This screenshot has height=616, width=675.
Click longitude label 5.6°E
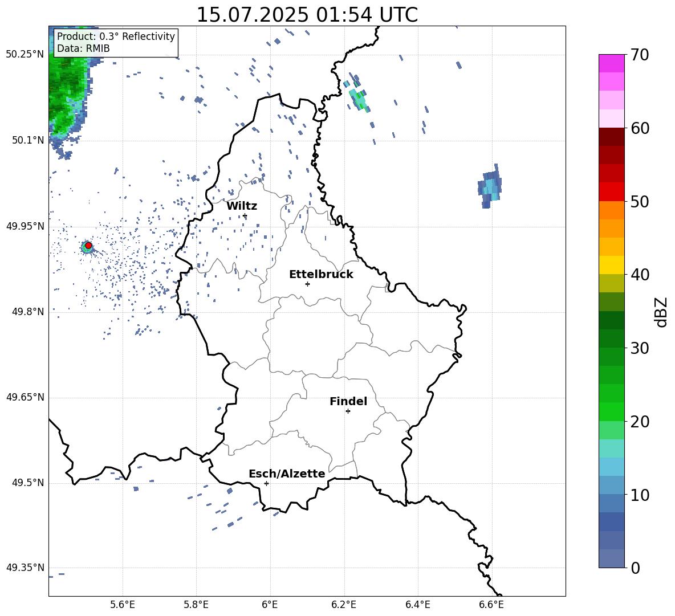click(x=123, y=605)
